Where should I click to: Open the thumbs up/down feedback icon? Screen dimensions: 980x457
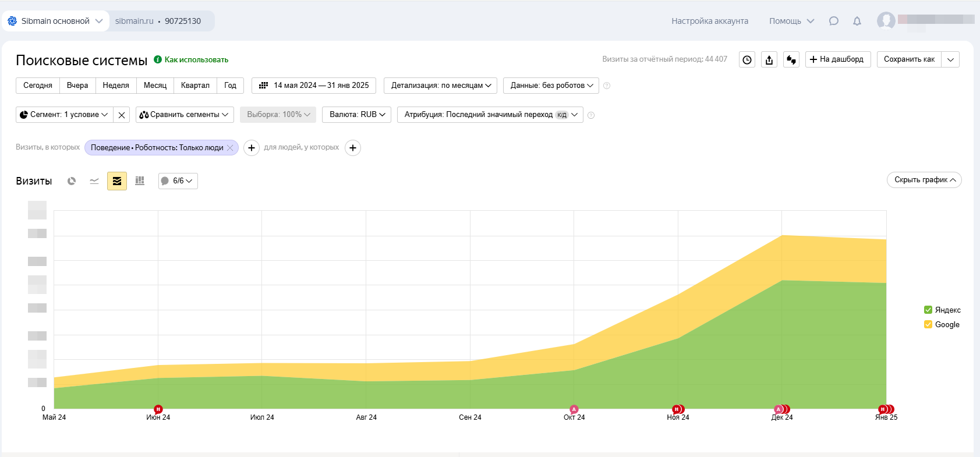(791, 59)
